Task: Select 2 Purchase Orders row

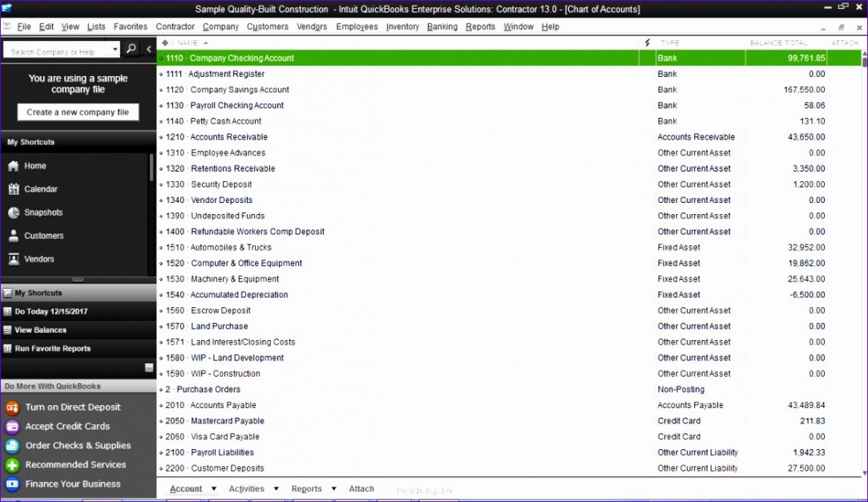Action: point(509,390)
